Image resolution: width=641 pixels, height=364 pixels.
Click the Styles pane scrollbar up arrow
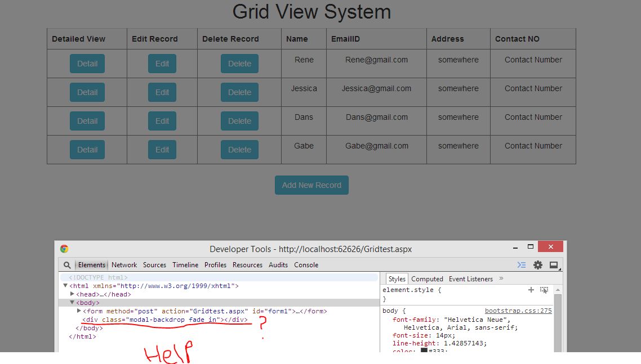click(558, 290)
